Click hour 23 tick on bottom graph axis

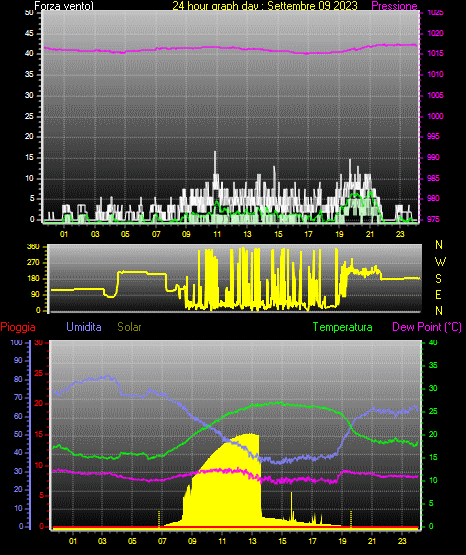coord(402,541)
